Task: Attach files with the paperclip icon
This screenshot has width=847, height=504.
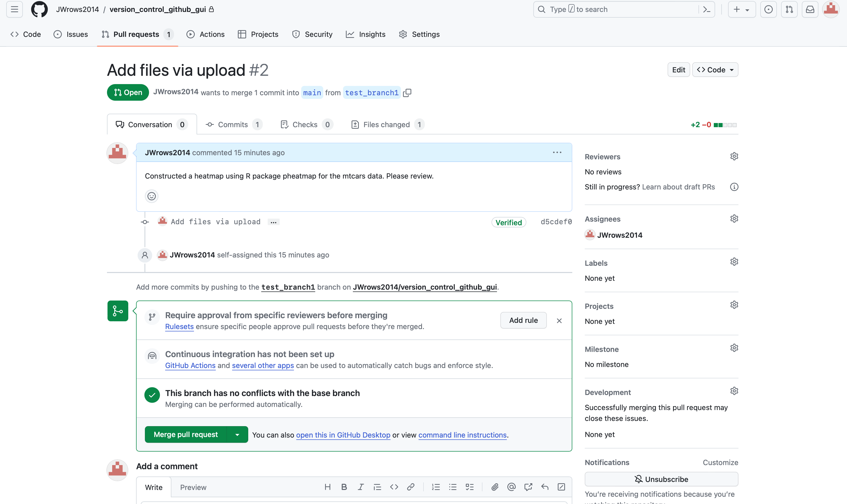Action: click(x=495, y=487)
